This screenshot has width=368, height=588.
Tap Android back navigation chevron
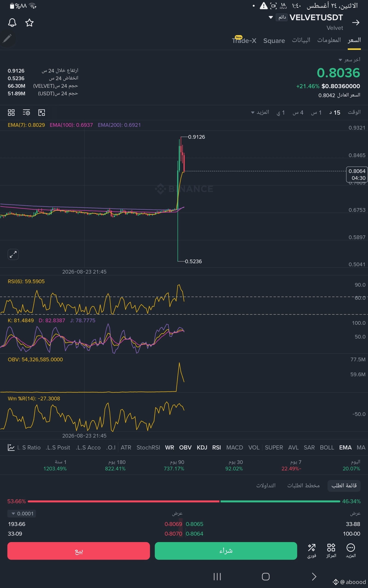tap(314, 577)
